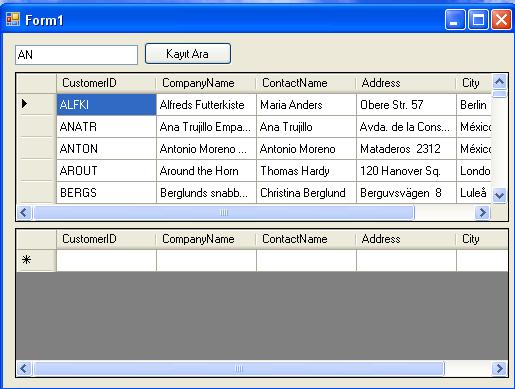The width and height of the screenshot is (515, 389).
Task: Click the Maria Anders cell
Action: point(306,105)
